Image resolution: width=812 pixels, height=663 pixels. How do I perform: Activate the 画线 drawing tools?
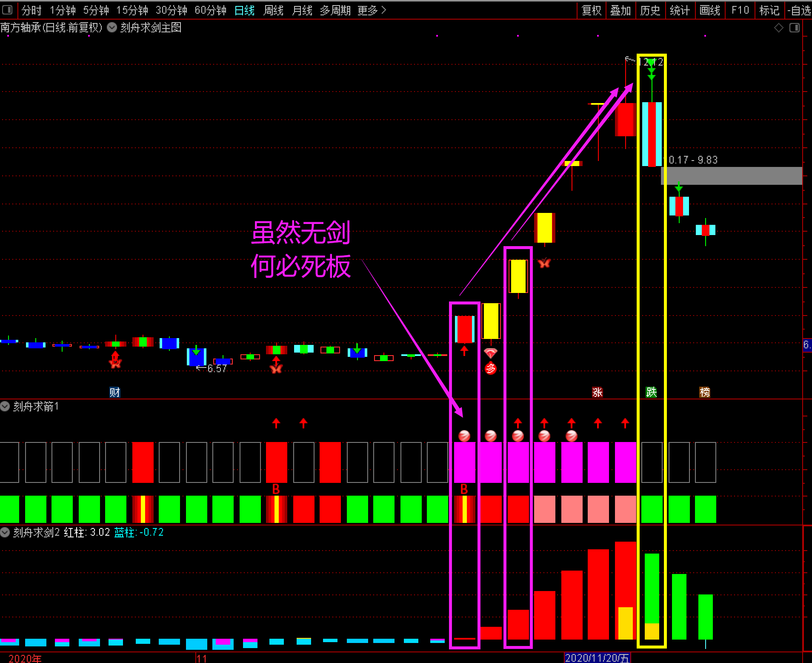pos(710,10)
